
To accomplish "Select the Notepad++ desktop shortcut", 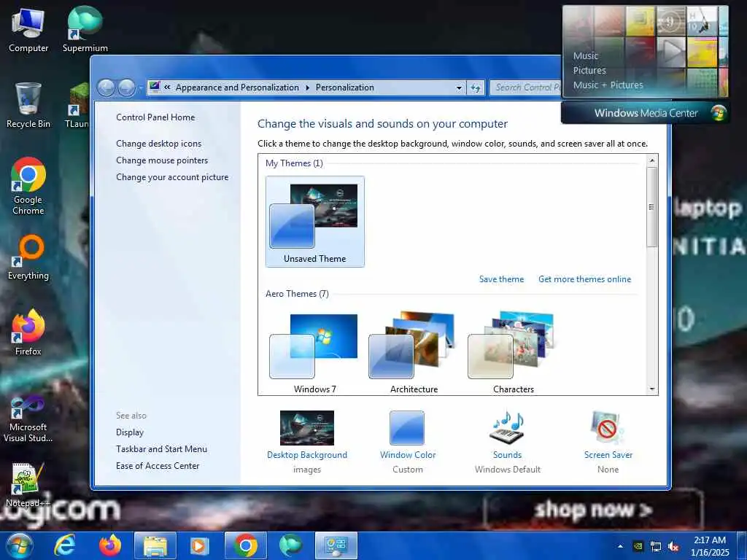I will click(x=28, y=485).
